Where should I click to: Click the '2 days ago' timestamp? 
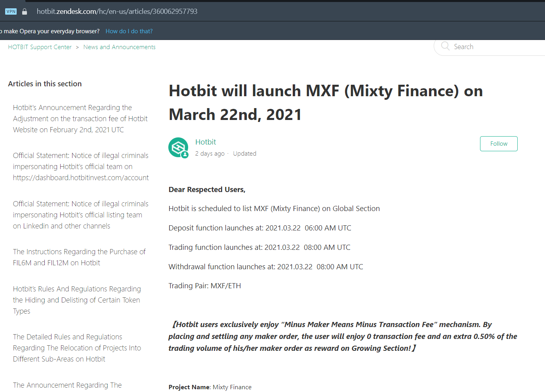click(210, 154)
